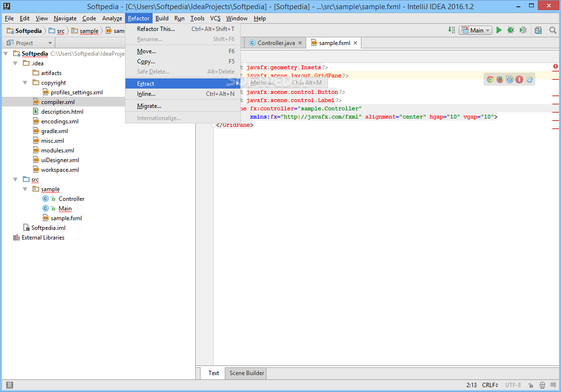Switch to the Text tab
Viewport: 561px width, 392px height.
[214, 373]
